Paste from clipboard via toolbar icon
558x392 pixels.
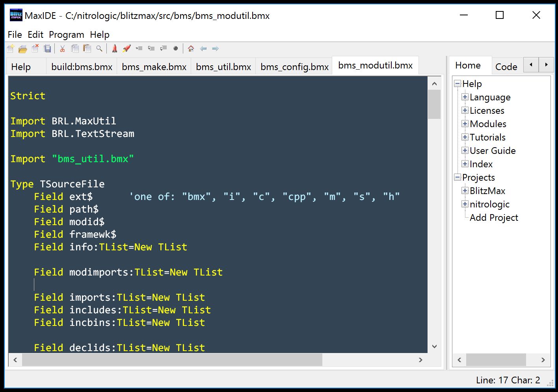tap(87, 48)
